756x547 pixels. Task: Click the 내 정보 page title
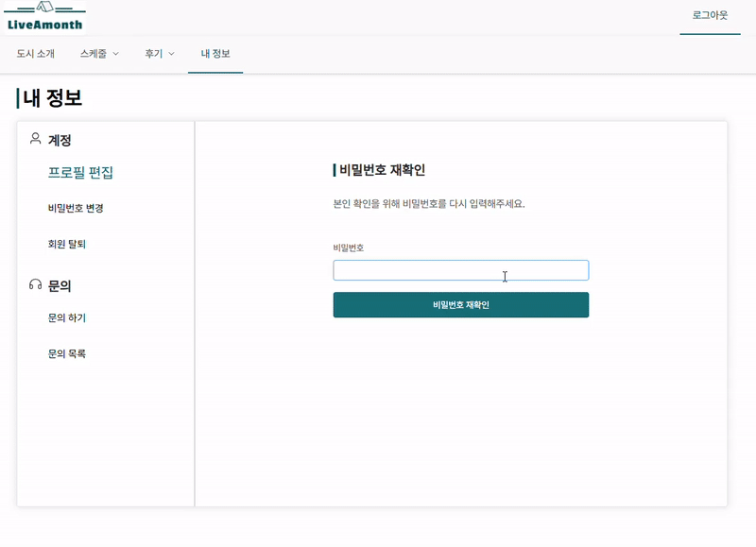[53, 98]
